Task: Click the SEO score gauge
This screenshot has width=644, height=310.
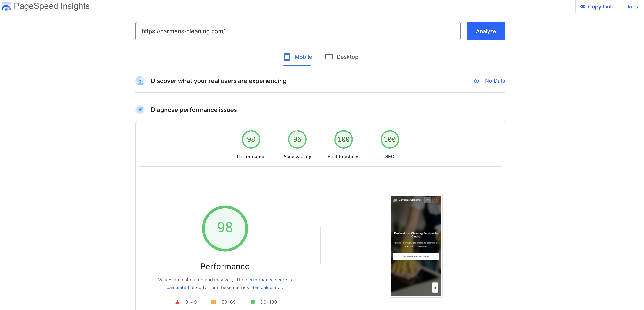Action: pyautogui.click(x=389, y=139)
